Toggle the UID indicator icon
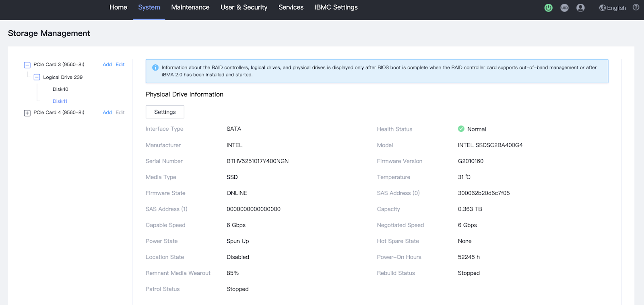The height and width of the screenshot is (305, 644). [x=564, y=8]
